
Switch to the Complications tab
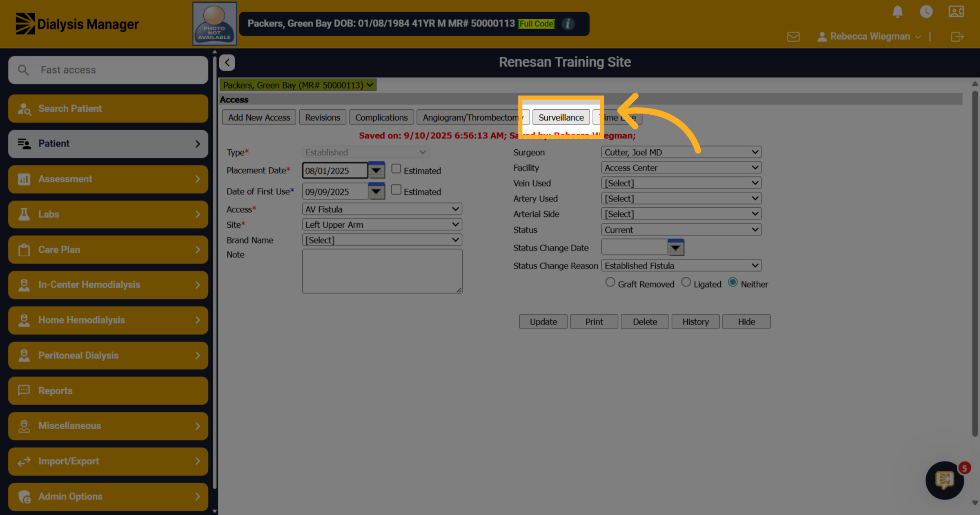[381, 118]
